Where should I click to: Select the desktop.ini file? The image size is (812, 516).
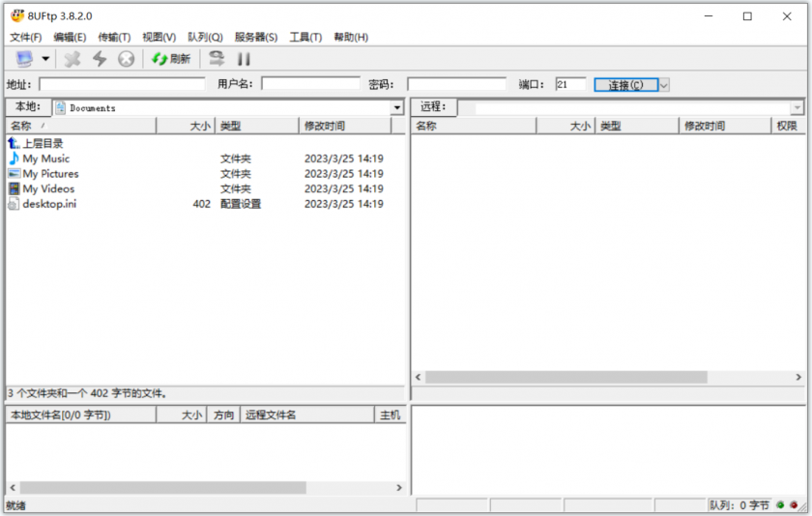(x=48, y=204)
